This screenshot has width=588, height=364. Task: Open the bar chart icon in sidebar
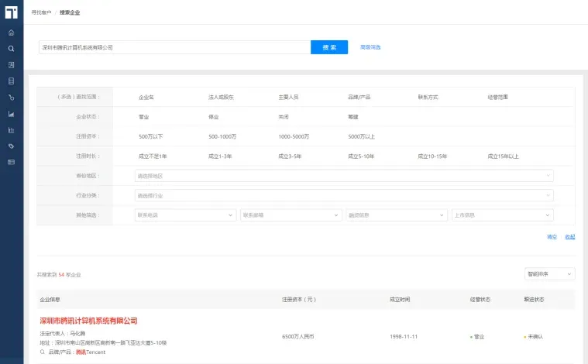[x=12, y=130]
